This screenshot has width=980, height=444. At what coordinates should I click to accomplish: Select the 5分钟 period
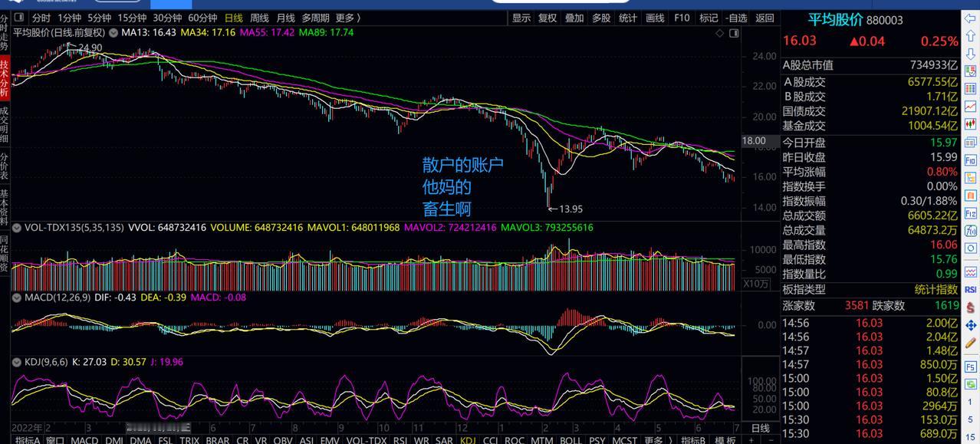[x=99, y=18]
